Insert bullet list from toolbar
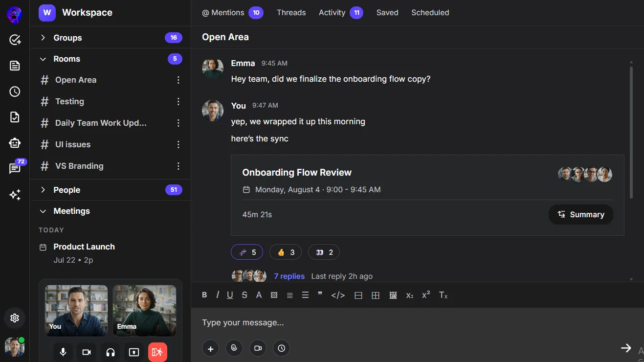 [306, 295]
